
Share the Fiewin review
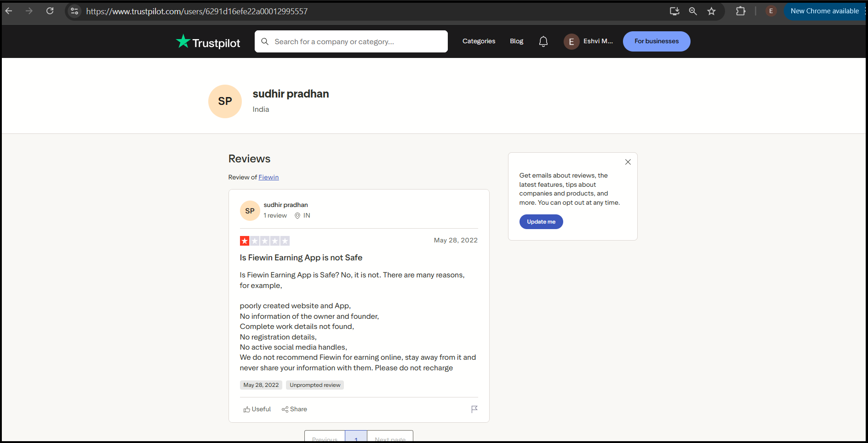pyautogui.click(x=294, y=409)
